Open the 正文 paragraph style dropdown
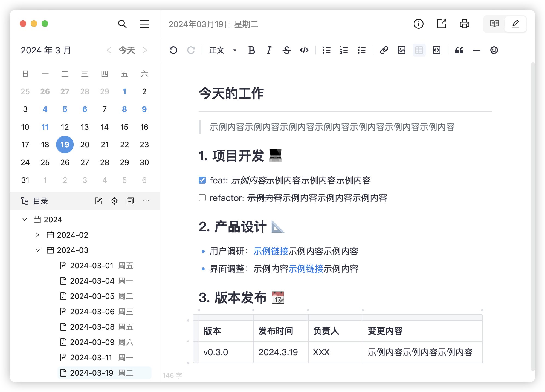Screen dimensions: 545x392 click(223, 50)
